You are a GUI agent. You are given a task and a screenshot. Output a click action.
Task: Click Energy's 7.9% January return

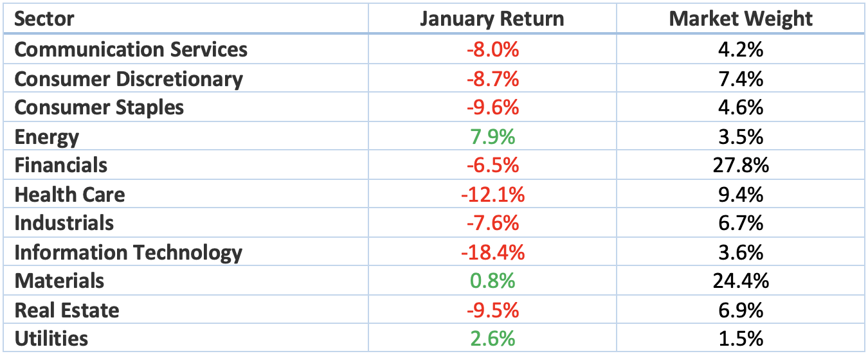point(493,137)
